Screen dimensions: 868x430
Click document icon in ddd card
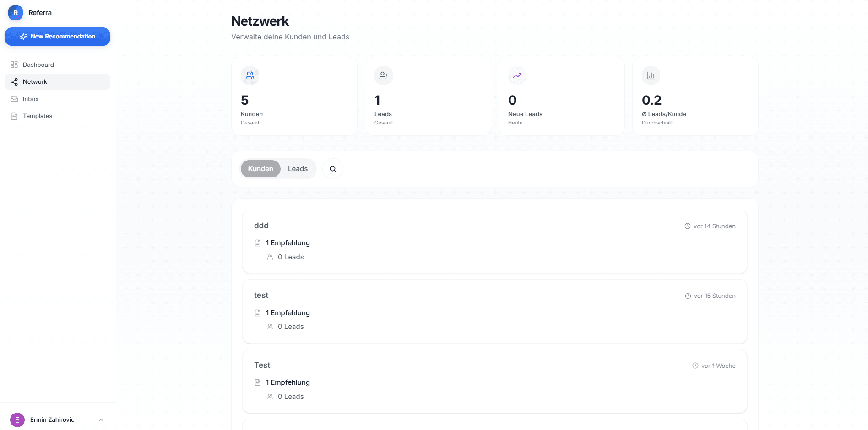[x=258, y=243]
